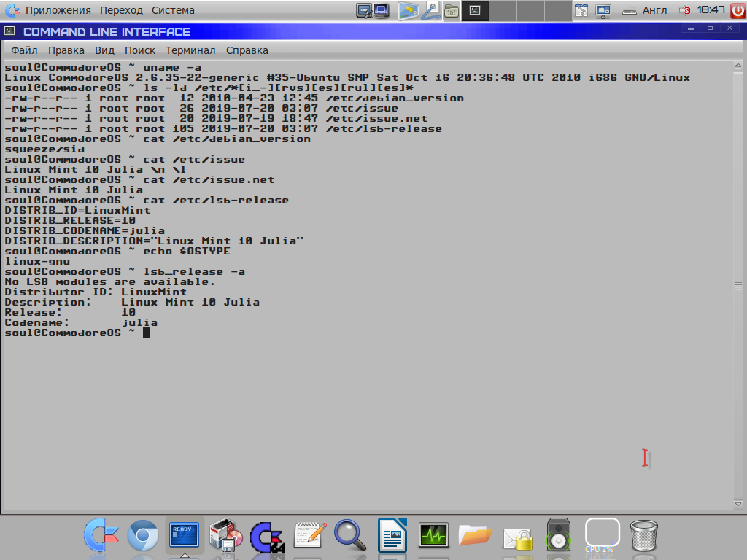
Task: Click the terminal scrollbar down arrow
Action: pyautogui.click(x=738, y=505)
